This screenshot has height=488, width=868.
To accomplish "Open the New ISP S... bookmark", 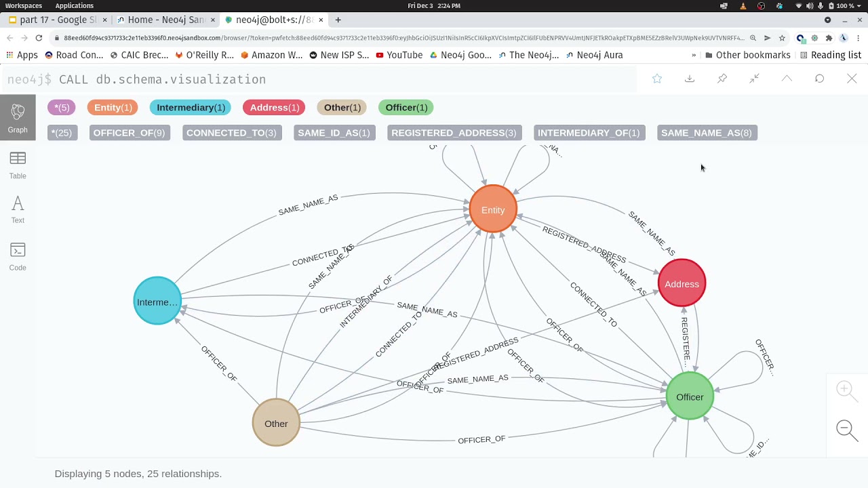I will [339, 55].
